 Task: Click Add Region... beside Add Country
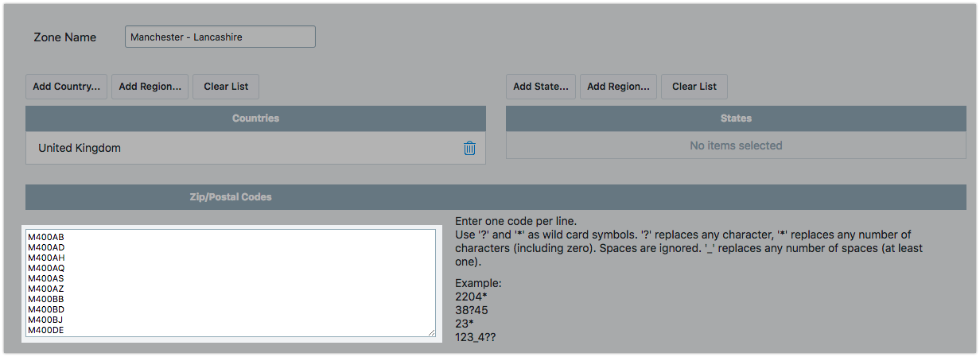click(150, 87)
